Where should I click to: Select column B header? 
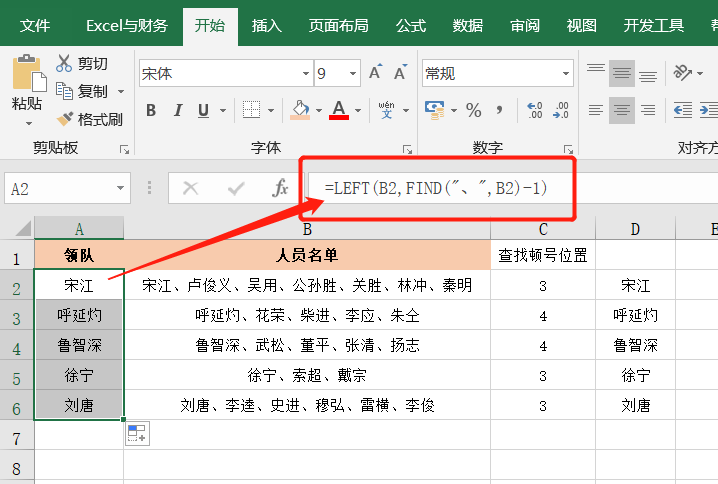307,228
